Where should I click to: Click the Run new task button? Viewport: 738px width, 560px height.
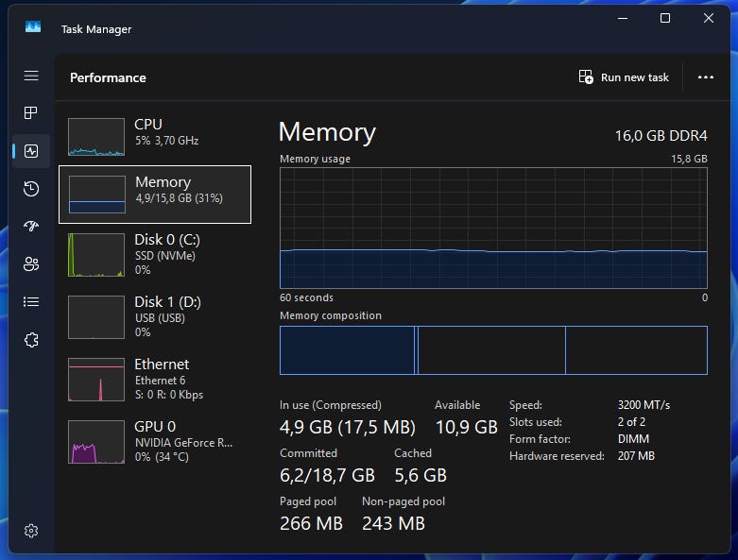624,77
